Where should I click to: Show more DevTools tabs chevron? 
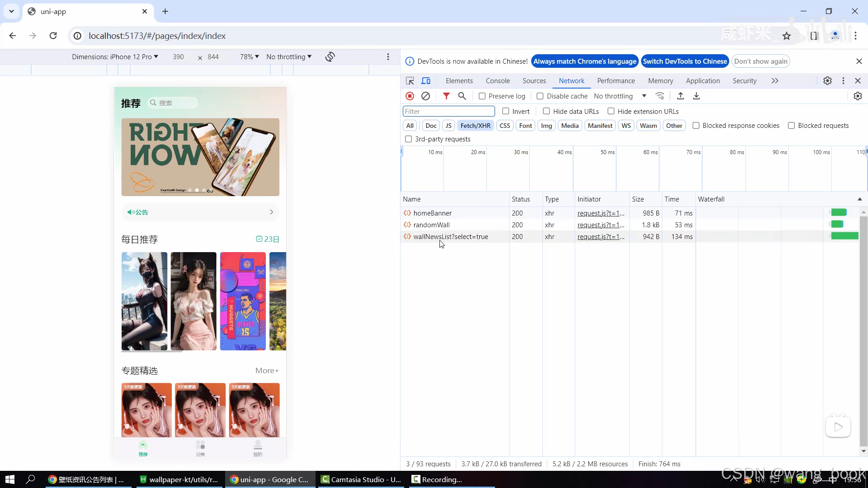click(775, 81)
